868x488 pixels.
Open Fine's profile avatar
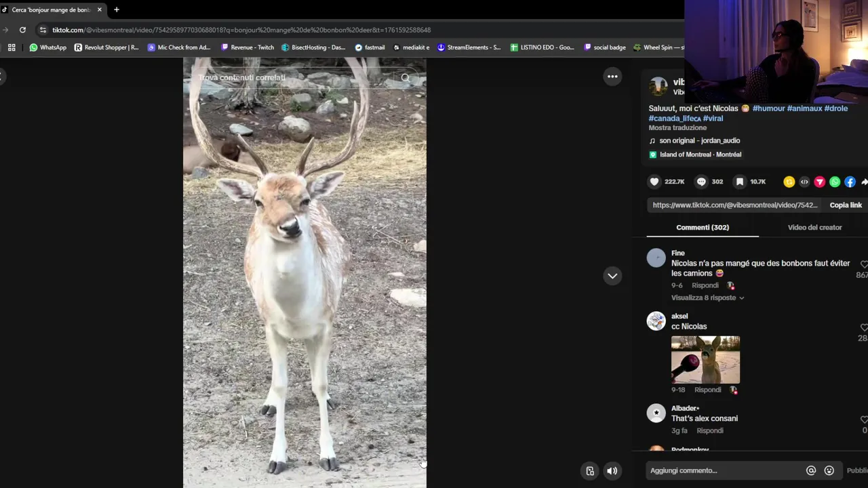click(656, 258)
